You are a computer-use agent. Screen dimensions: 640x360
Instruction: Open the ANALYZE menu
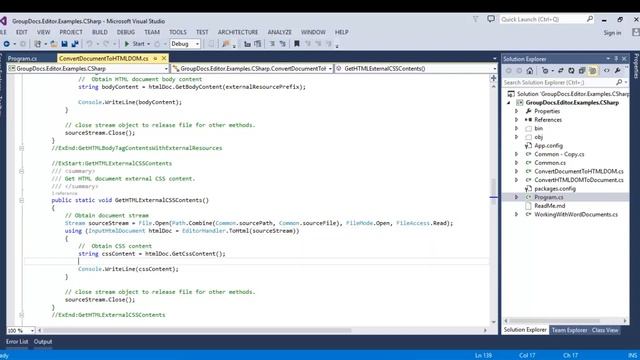pyautogui.click(x=280, y=32)
